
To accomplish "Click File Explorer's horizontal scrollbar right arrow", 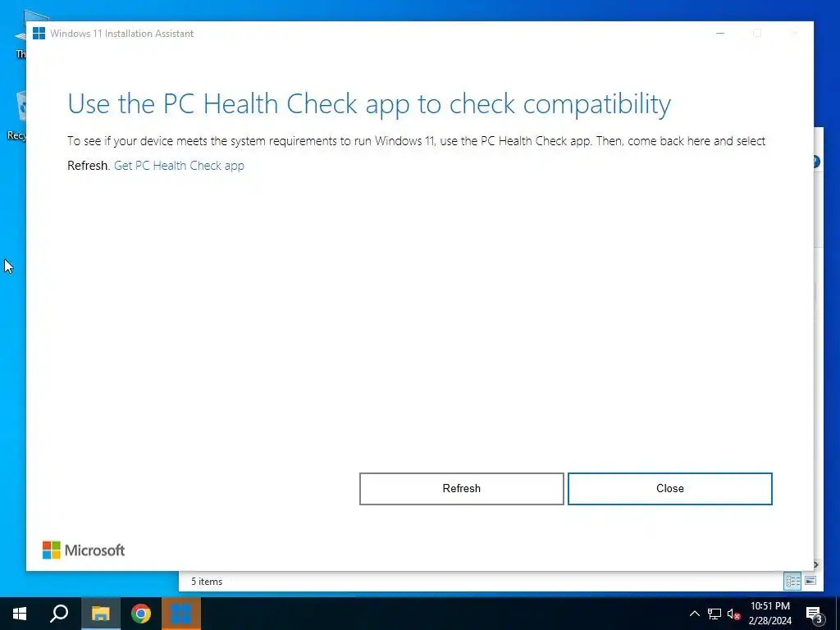I will (816, 564).
